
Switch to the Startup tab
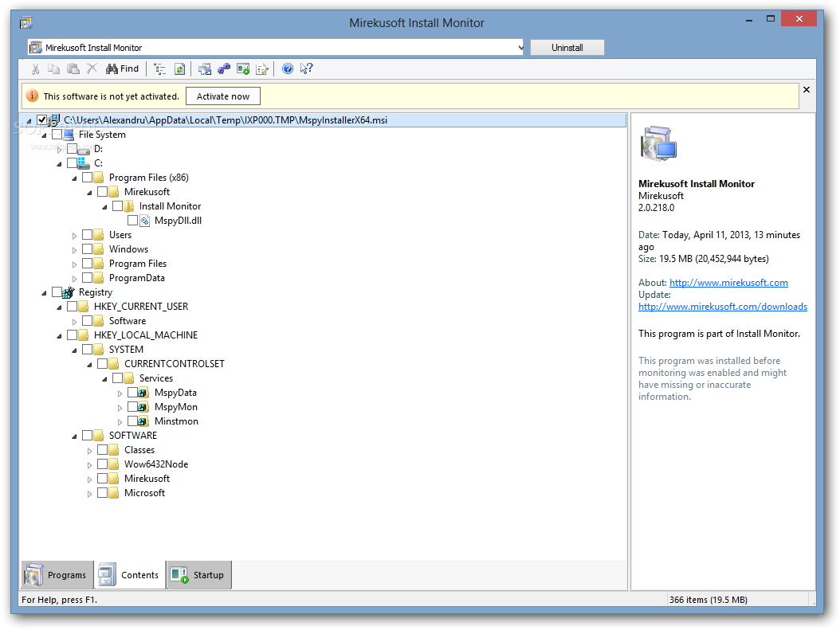(x=198, y=575)
